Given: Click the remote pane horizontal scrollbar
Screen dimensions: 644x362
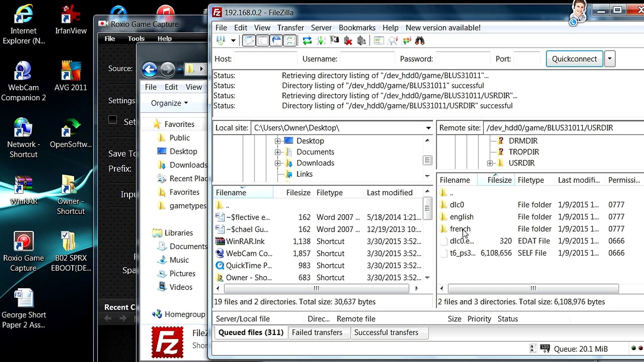Looking at the screenshot, I should coord(533,288).
